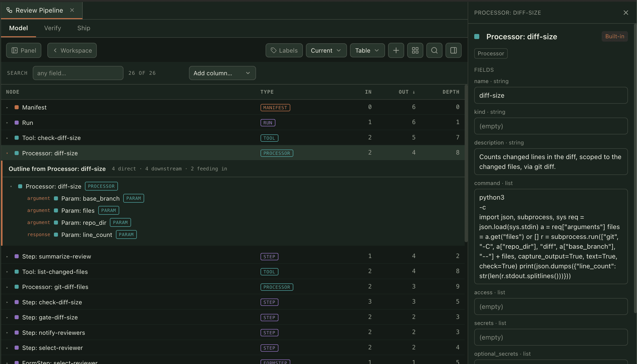637x364 pixels.
Task: Click the Manifest orange node icon
Action: 17,107
